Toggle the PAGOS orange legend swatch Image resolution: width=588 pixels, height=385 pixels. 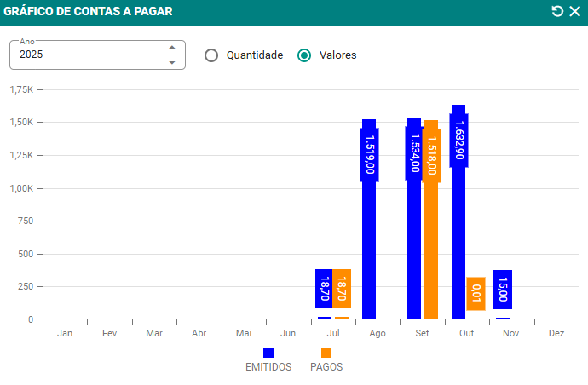[x=326, y=353]
